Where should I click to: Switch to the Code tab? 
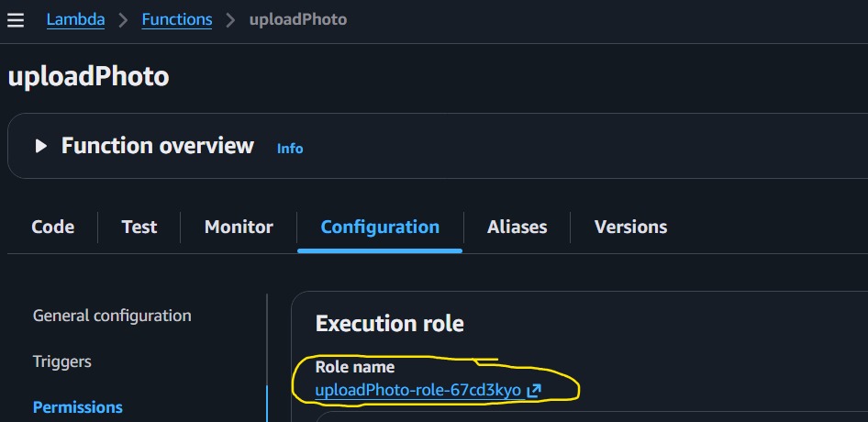pos(53,227)
